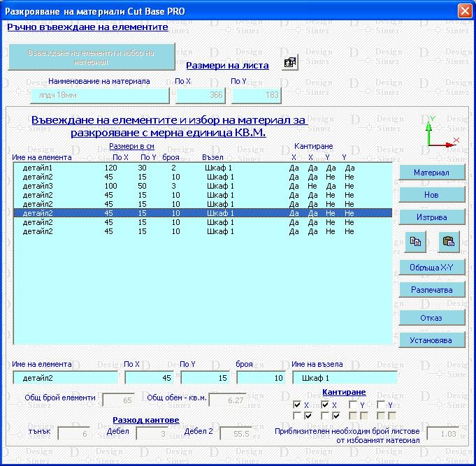Click Шкаф 1 in the детайл3 row

point(220,186)
